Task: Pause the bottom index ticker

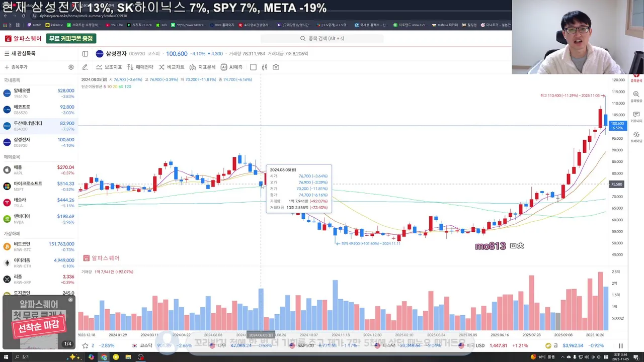Action: 620,345
